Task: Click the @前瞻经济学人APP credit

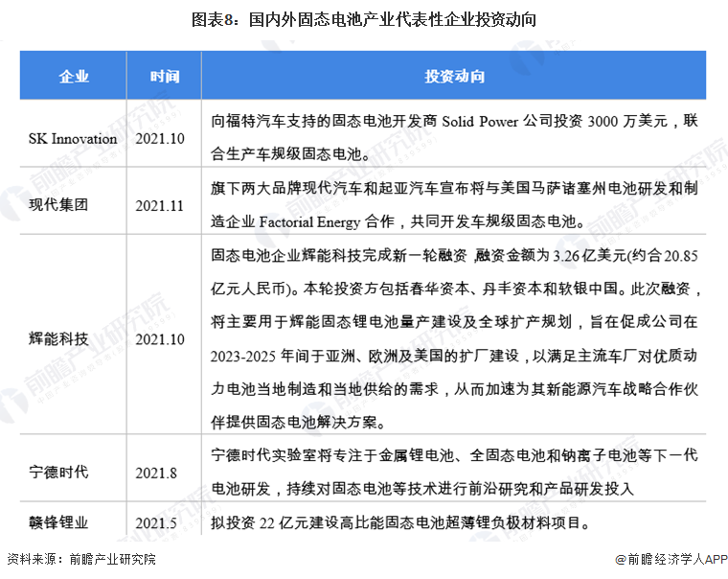Action: [x=671, y=559]
